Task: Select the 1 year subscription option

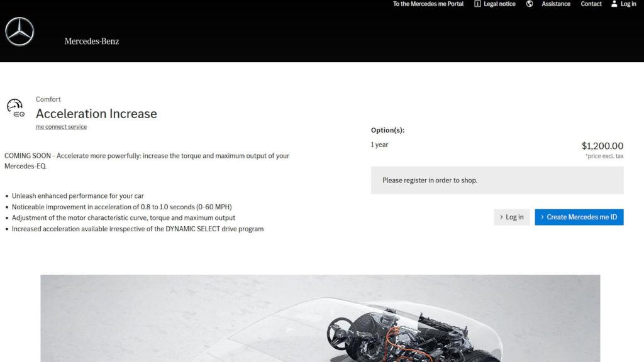Action: (379, 145)
